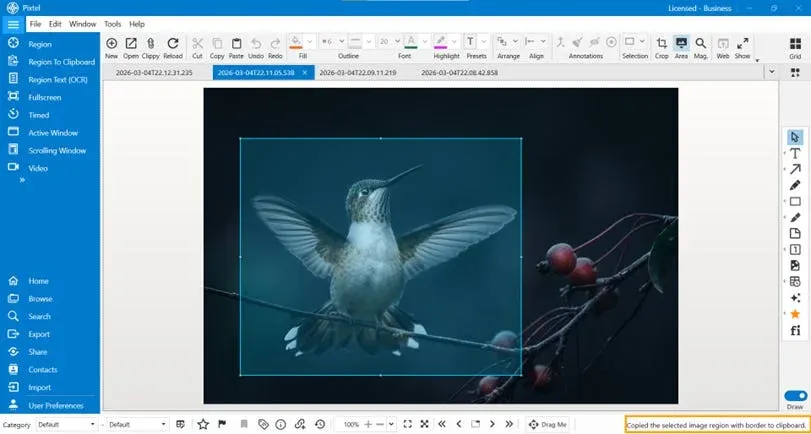Select the Crop tool

click(662, 43)
